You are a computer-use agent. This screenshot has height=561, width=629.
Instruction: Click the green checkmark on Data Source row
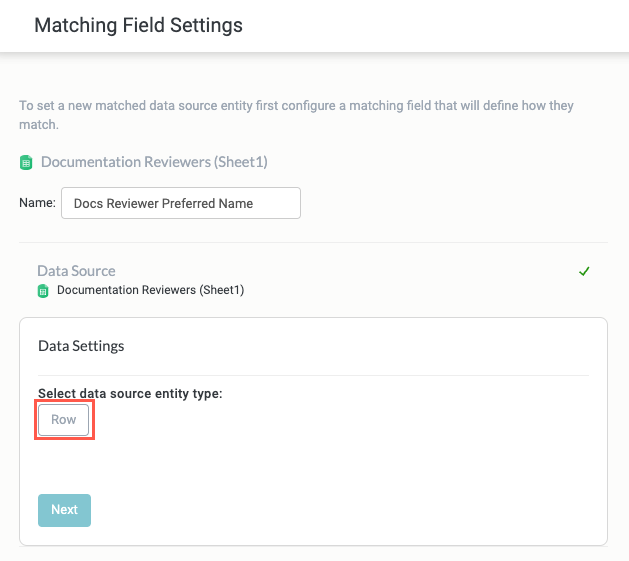(584, 271)
